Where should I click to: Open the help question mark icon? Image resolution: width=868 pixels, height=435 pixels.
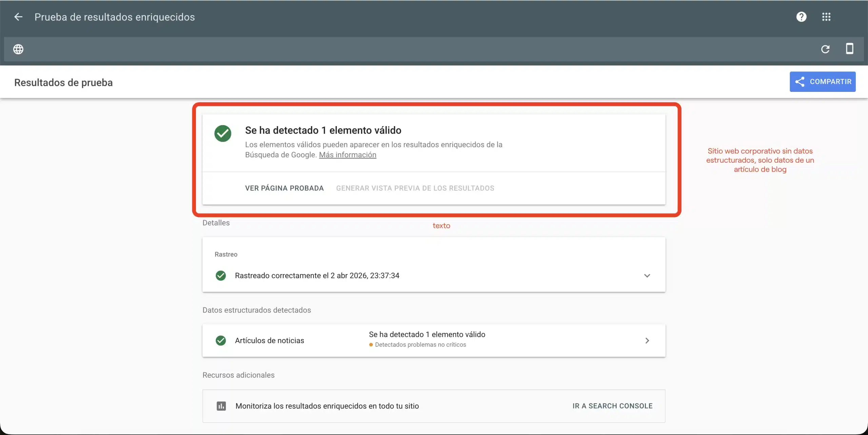point(801,17)
